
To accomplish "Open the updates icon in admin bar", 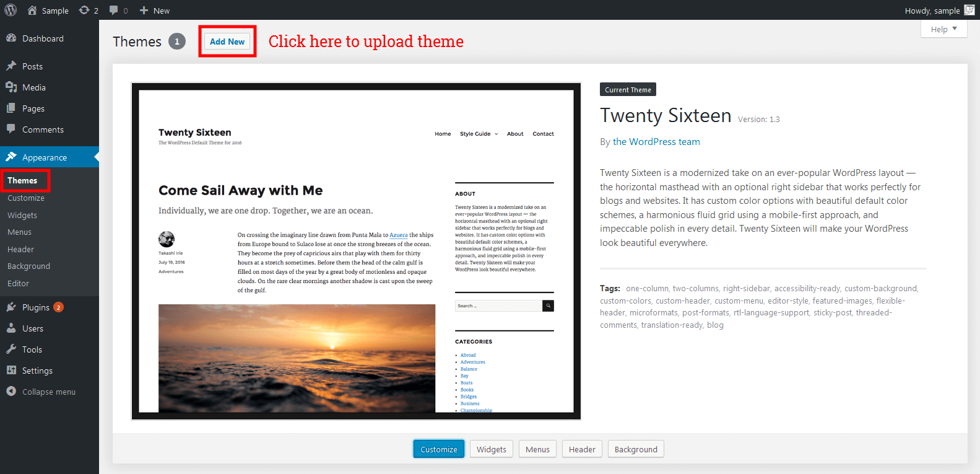I will click(x=85, y=11).
